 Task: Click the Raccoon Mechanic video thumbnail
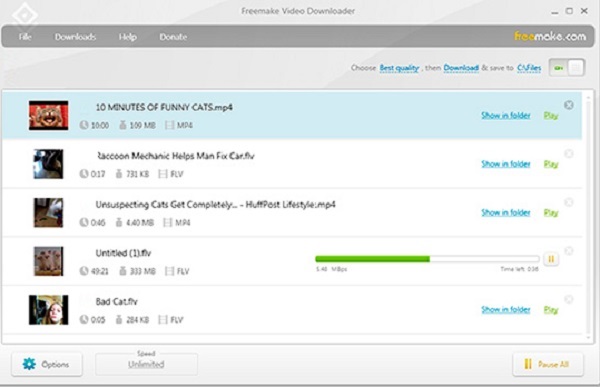[48, 164]
